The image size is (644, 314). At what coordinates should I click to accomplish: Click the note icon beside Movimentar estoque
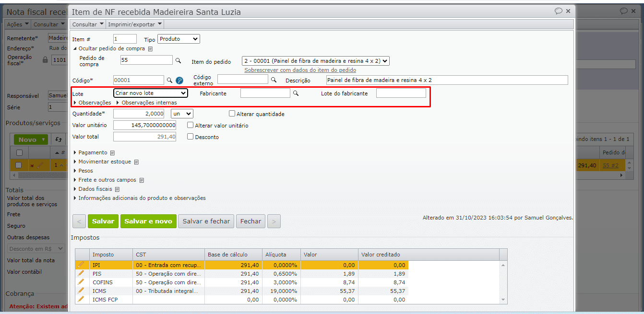(x=136, y=162)
